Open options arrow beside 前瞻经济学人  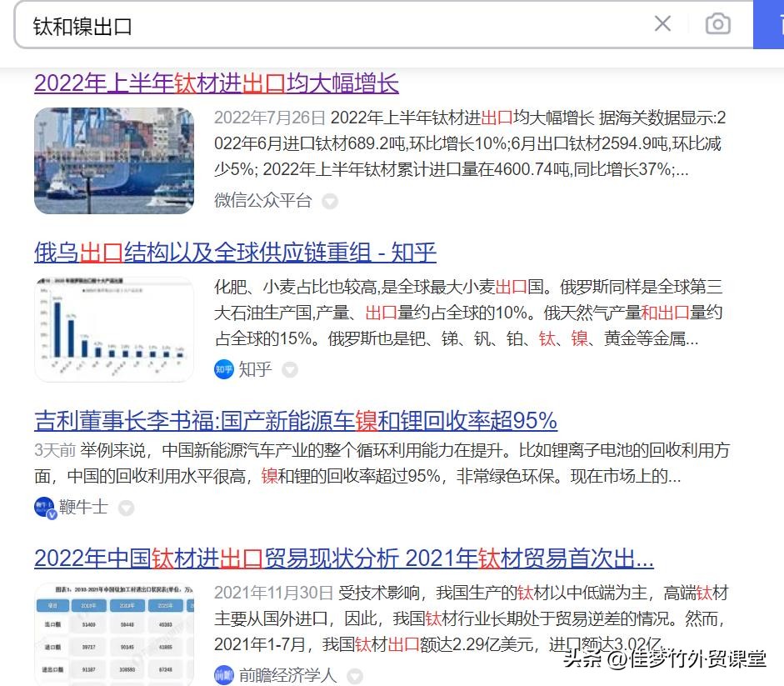pos(354,676)
